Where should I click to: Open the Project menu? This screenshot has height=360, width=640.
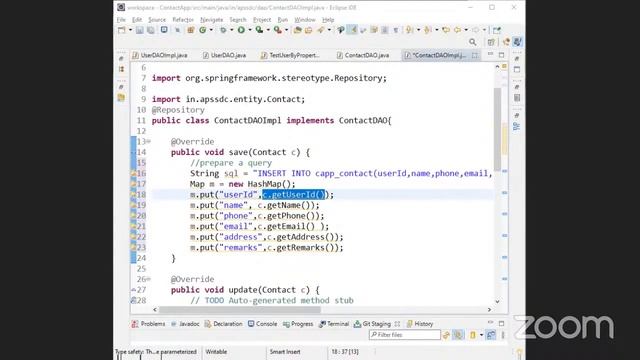click(x=262, y=20)
